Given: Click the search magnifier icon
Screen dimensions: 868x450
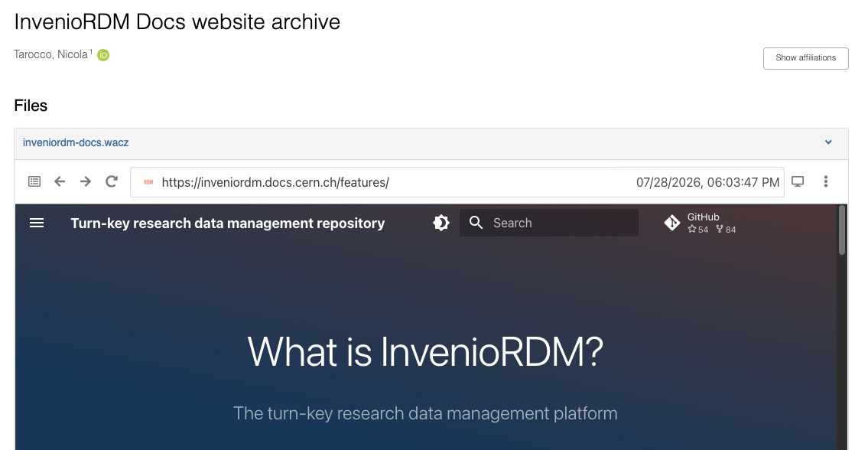Looking at the screenshot, I should [x=476, y=223].
